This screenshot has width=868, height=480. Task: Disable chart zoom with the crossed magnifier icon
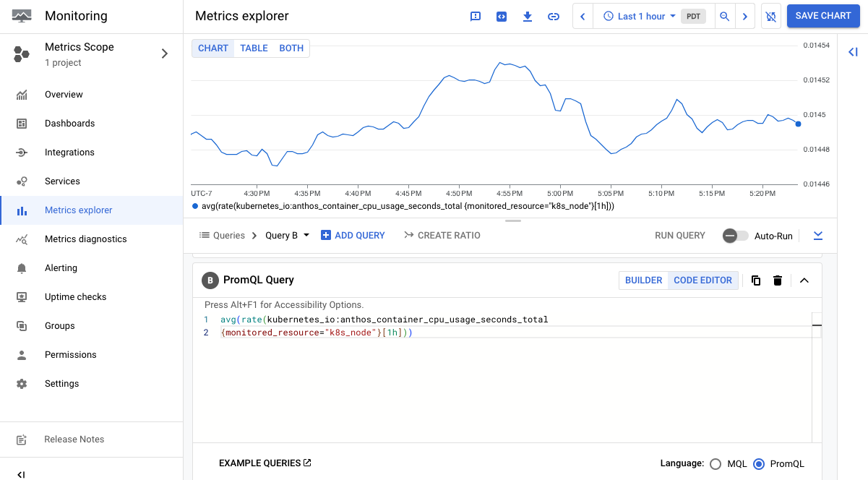(770, 16)
